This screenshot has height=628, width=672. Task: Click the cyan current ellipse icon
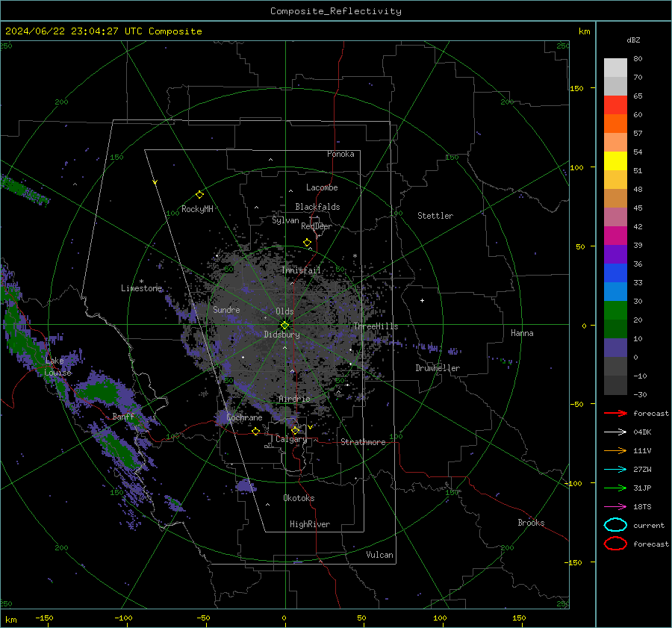(x=615, y=525)
